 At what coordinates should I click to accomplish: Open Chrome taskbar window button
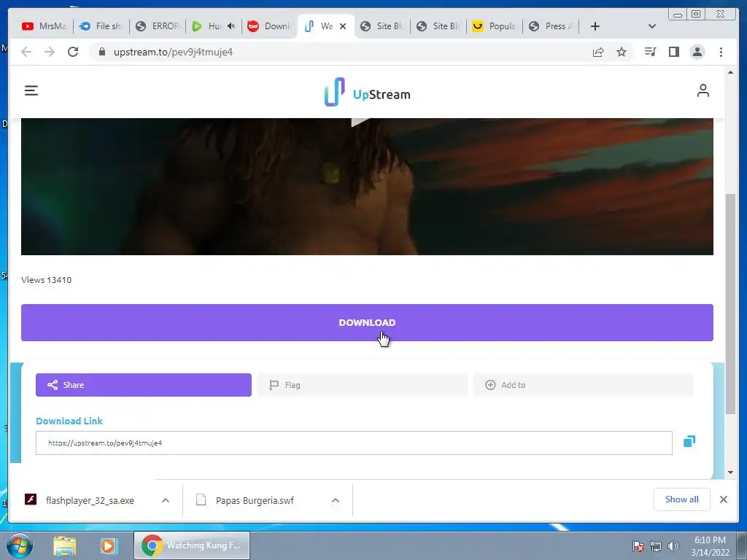pos(192,545)
